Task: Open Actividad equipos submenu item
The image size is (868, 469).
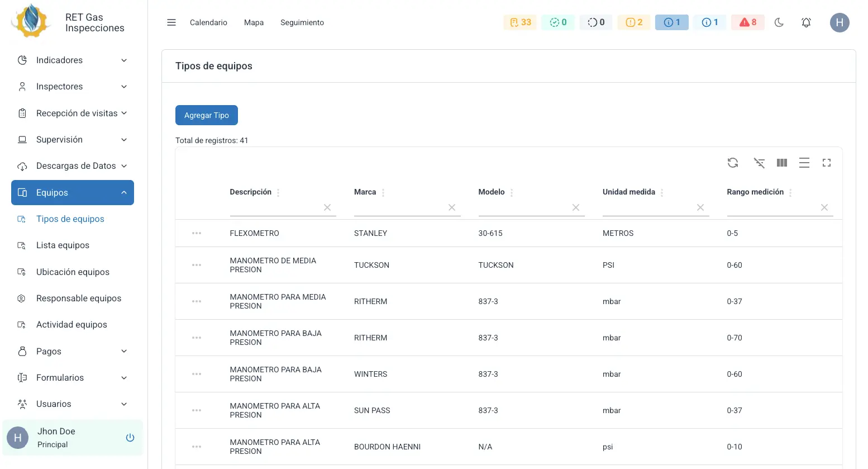Action: coord(73,325)
